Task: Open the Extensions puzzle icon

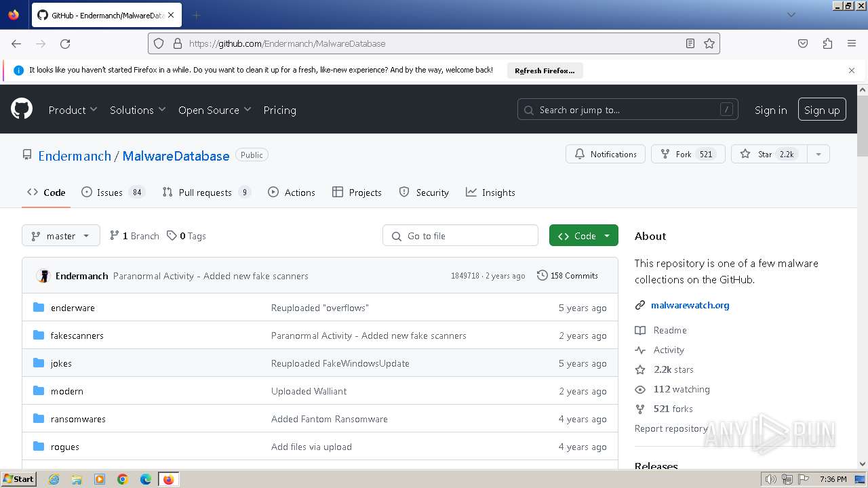Action: click(x=827, y=43)
